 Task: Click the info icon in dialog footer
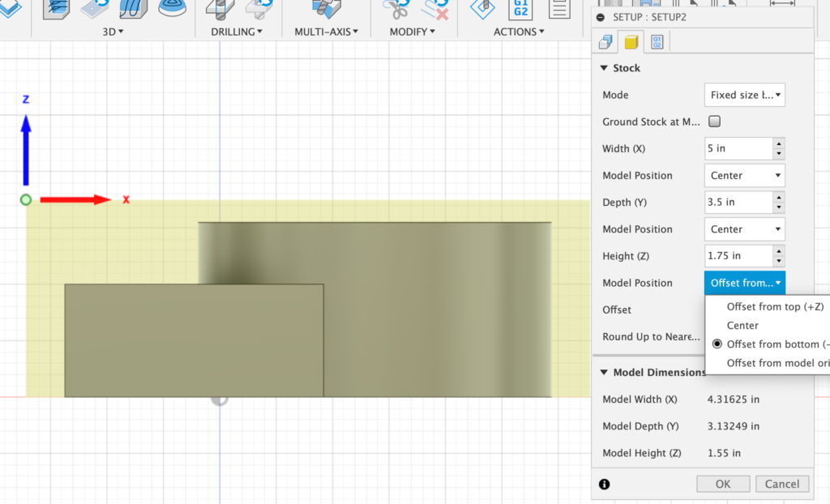click(x=604, y=484)
